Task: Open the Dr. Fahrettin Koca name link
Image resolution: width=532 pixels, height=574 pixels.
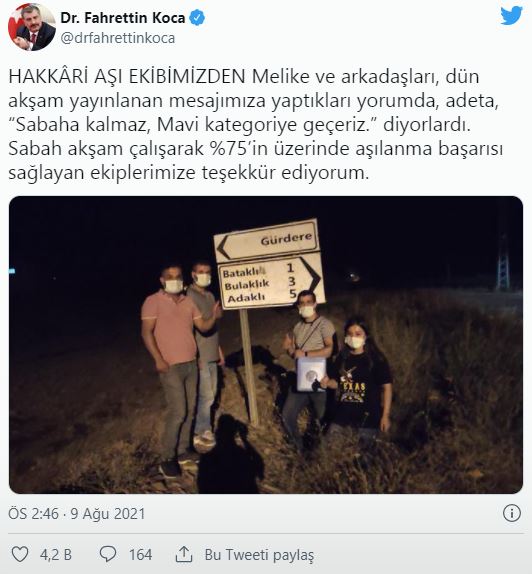Action: point(123,18)
